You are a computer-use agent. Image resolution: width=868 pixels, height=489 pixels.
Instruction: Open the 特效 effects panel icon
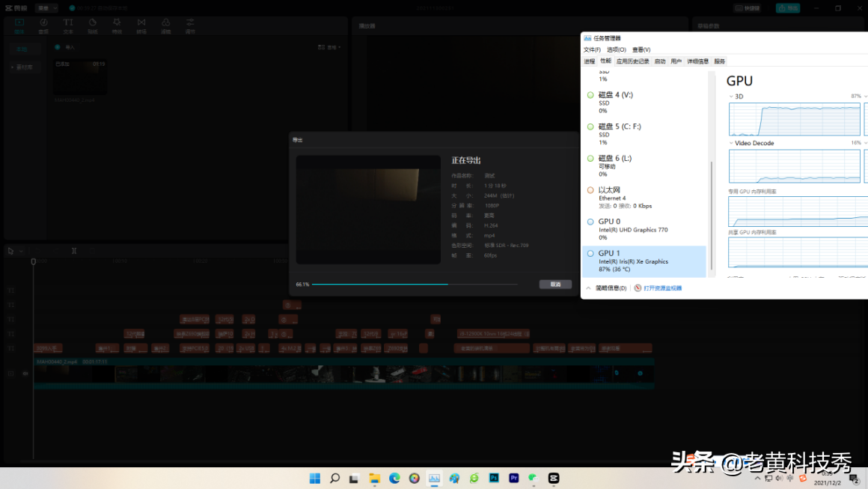pos(117,25)
